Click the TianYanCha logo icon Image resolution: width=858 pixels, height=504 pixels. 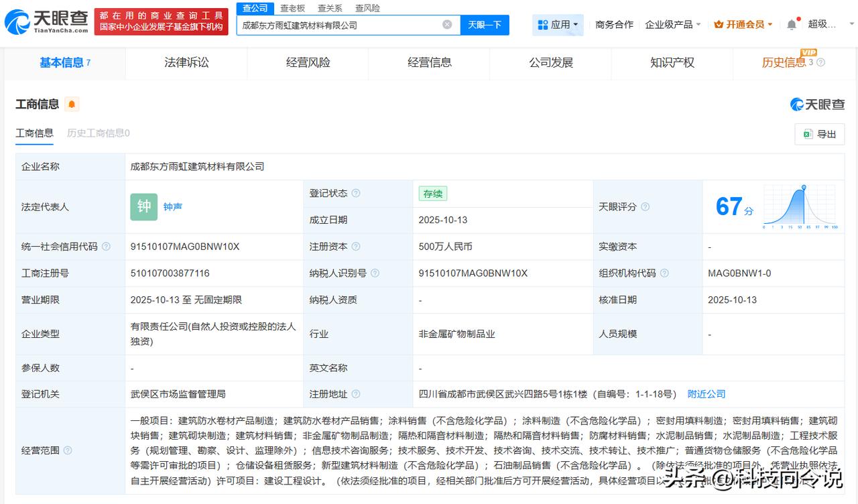coord(18,22)
